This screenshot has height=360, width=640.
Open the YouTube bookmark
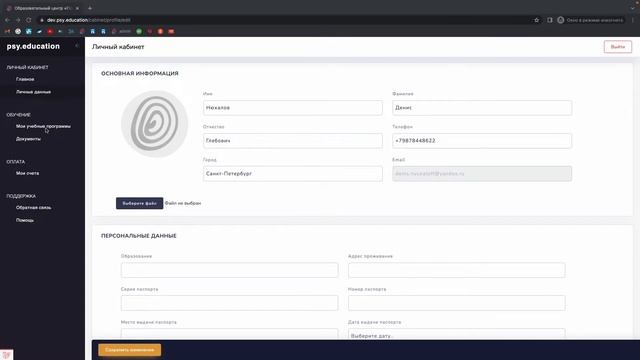tap(50, 31)
